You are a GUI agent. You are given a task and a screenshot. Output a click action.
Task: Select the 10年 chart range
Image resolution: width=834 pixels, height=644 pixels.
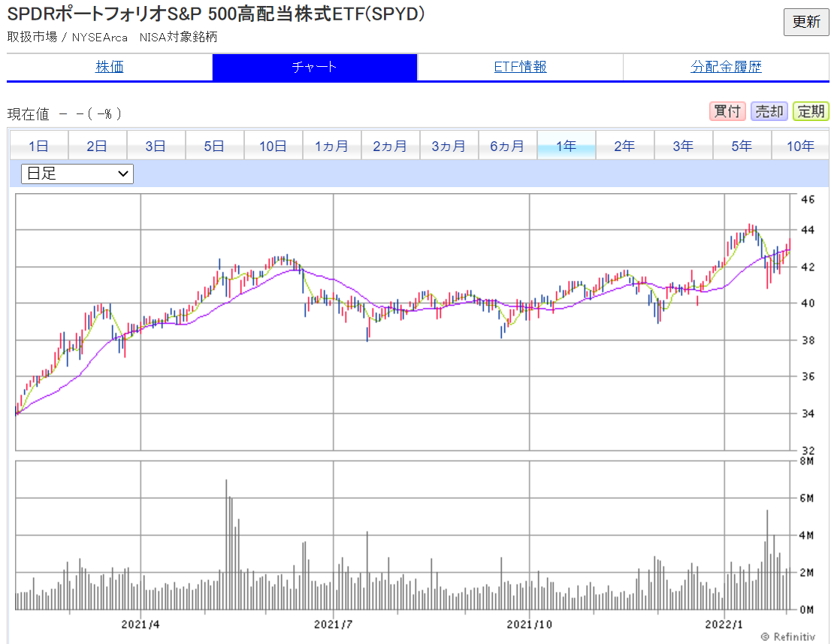800,146
